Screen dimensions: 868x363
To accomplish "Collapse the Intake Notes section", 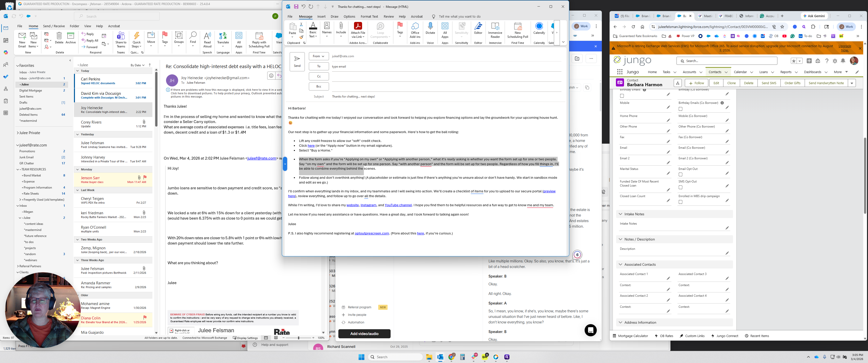I will [x=620, y=214].
